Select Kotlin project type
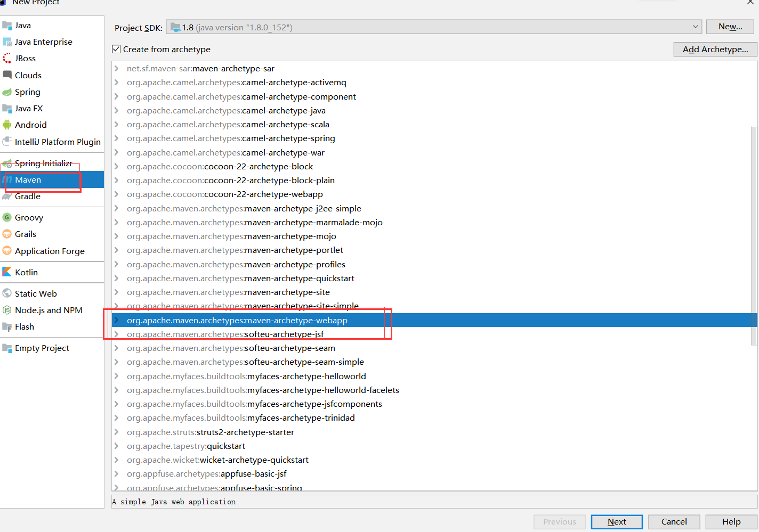The width and height of the screenshot is (759, 532). [52, 272]
